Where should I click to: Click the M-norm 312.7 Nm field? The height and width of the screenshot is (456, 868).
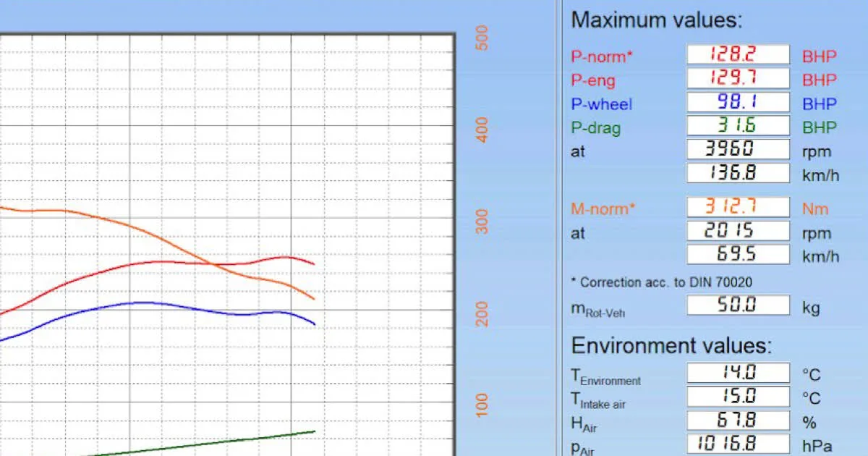(x=738, y=207)
